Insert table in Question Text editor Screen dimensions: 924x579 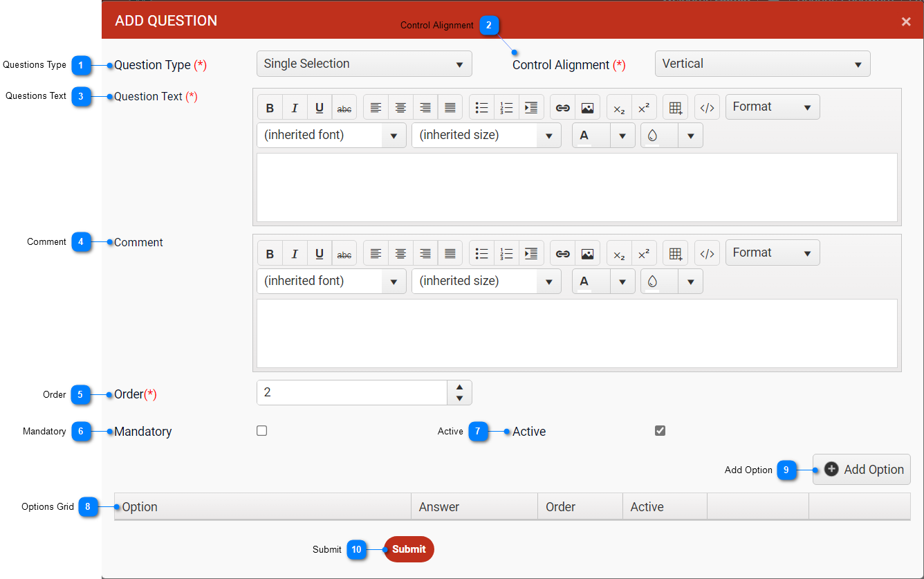click(676, 107)
